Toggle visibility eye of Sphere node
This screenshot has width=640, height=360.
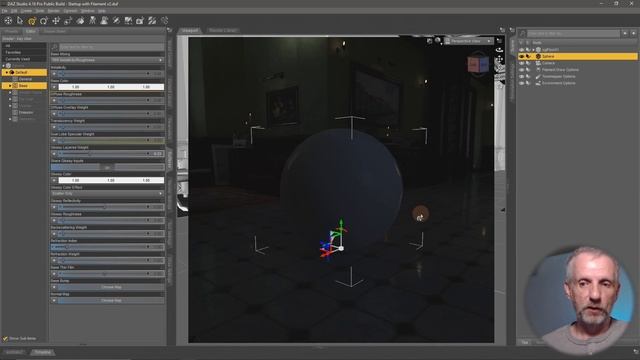[x=521, y=56]
